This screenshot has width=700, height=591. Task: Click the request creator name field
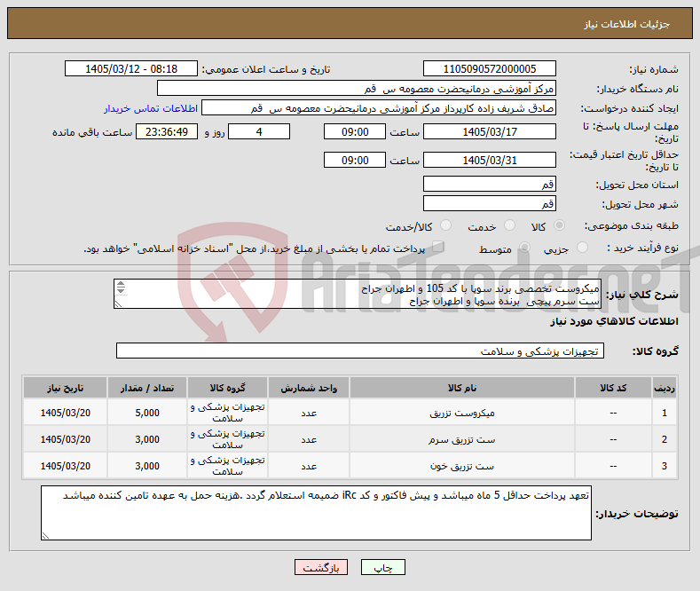pos(379,108)
